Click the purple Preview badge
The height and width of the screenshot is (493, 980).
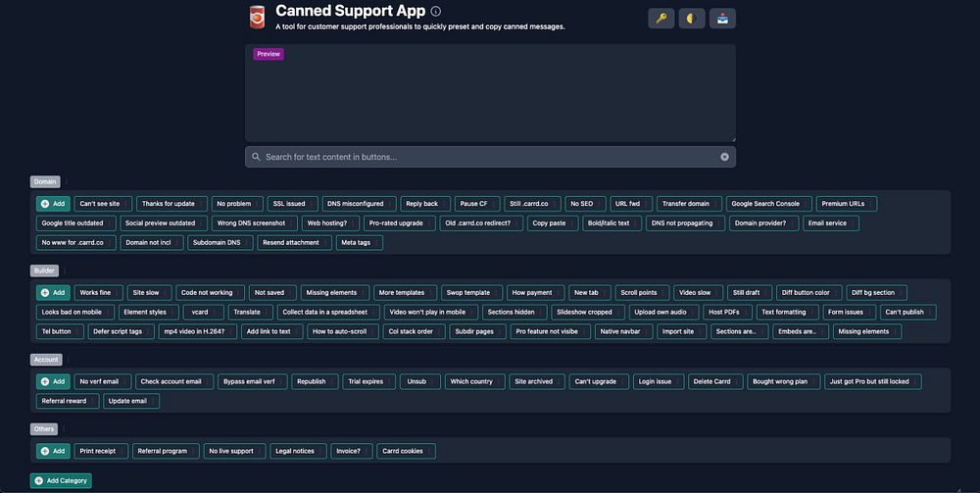coord(269,54)
